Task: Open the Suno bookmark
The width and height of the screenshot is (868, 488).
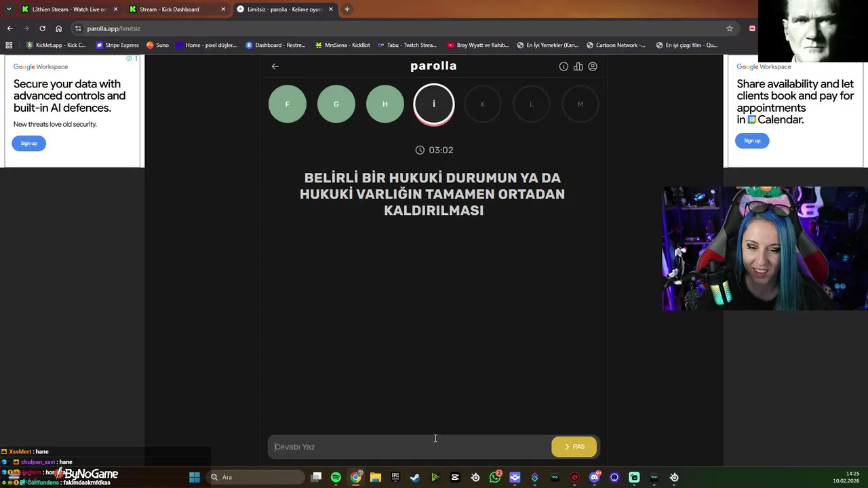Action: coord(157,45)
